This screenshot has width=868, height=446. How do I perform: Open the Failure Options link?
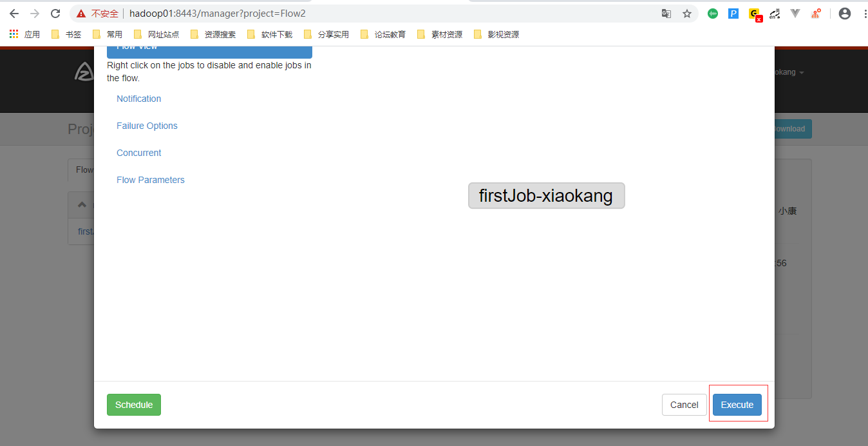click(x=147, y=126)
